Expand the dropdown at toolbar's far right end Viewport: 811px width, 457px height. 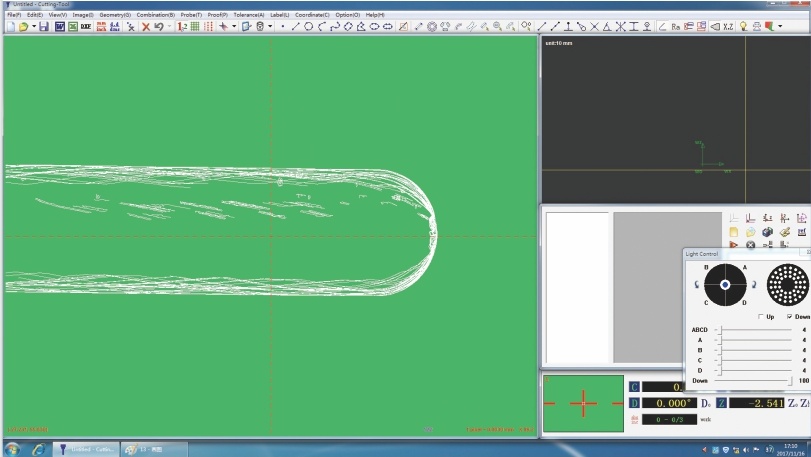click(780, 27)
